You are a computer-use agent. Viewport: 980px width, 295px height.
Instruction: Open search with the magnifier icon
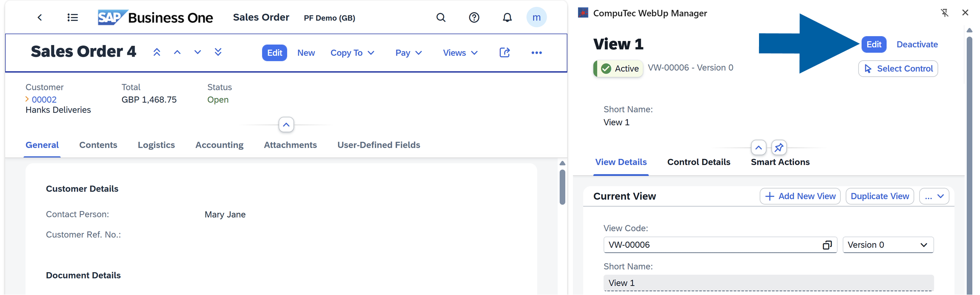point(441,17)
